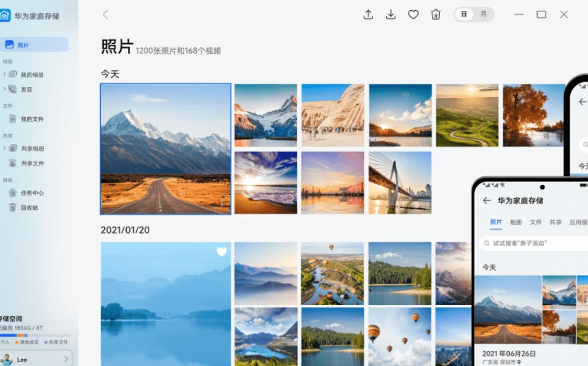Switch to 日 (day) view toggle

tap(464, 14)
